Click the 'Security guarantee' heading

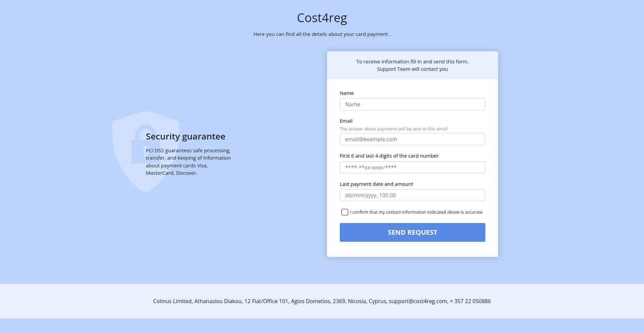pyautogui.click(x=185, y=136)
